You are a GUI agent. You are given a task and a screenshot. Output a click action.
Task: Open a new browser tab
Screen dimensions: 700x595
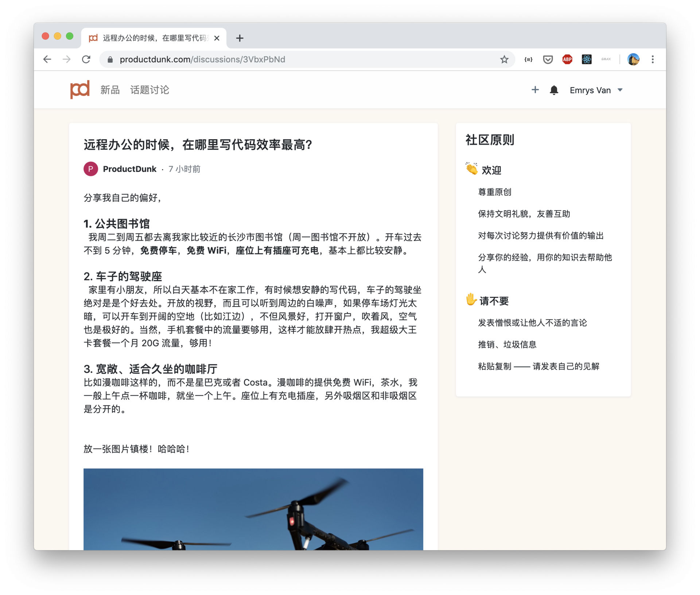click(x=240, y=38)
